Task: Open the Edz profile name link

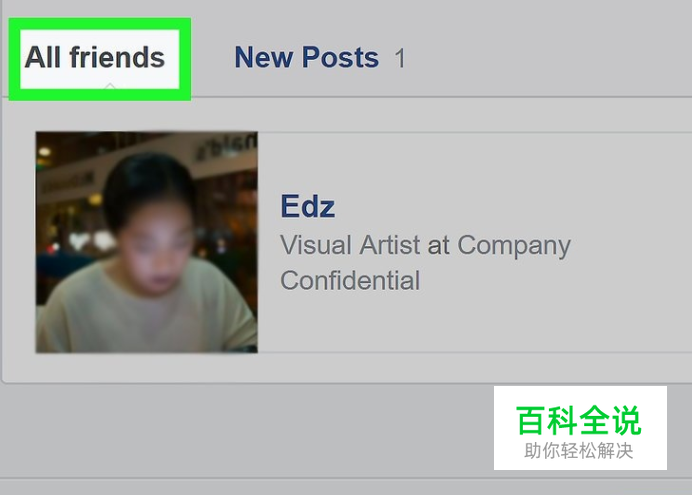Action: pos(308,206)
